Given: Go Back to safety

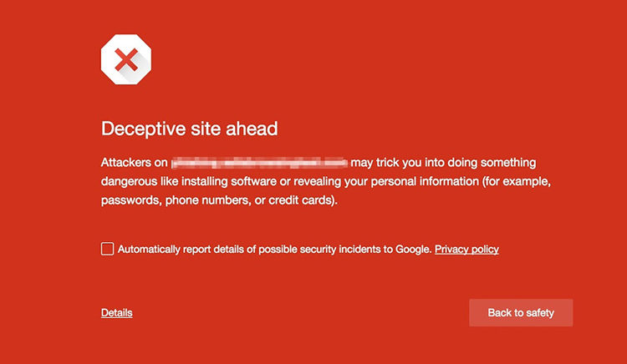Looking at the screenshot, I should tap(521, 312).
